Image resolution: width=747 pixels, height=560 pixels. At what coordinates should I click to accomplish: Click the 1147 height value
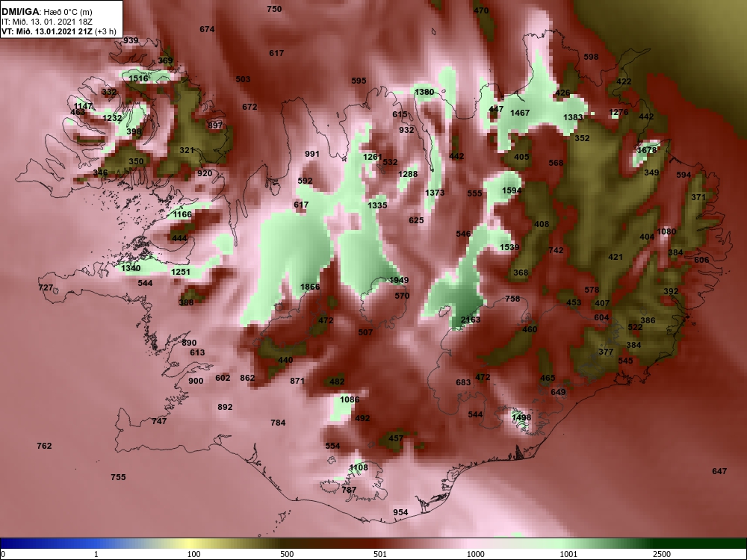pyautogui.click(x=84, y=106)
